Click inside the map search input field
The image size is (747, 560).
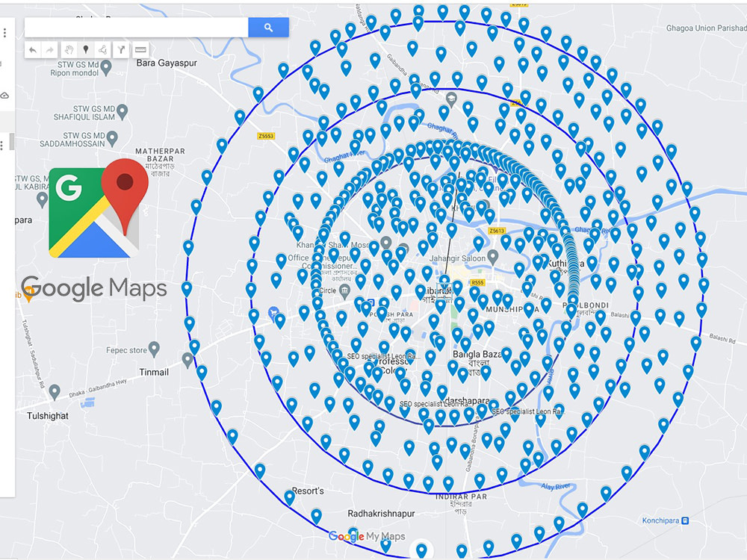tap(134, 27)
